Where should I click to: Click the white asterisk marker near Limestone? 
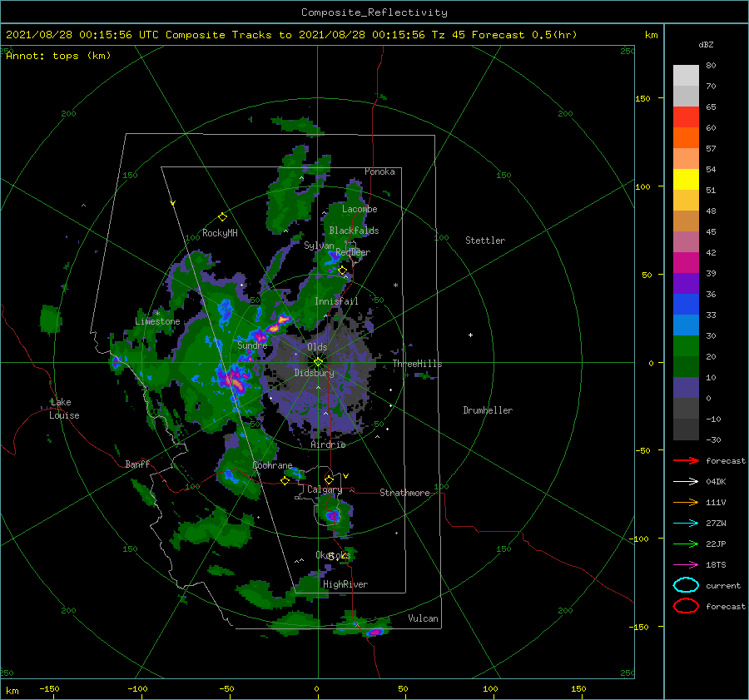coord(157,314)
